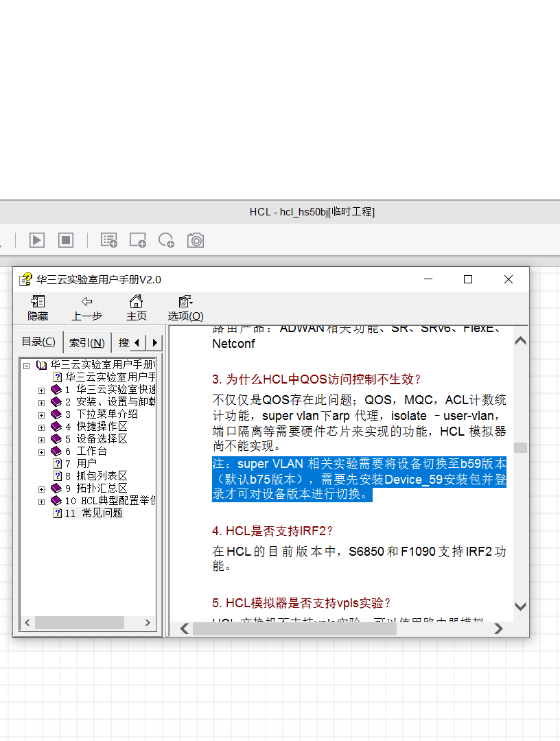
Task: Click the tab strip left scroll arrow
Action: click(137, 342)
